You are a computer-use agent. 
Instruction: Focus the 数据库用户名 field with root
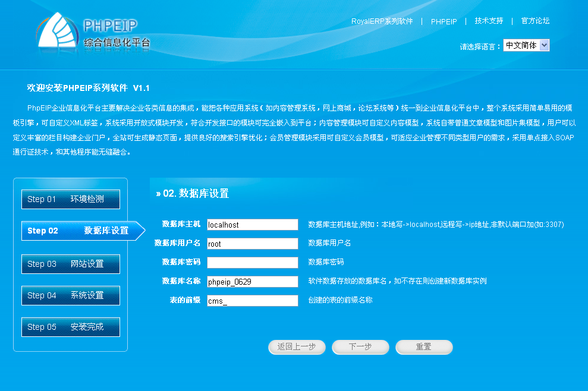coord(252,244)
